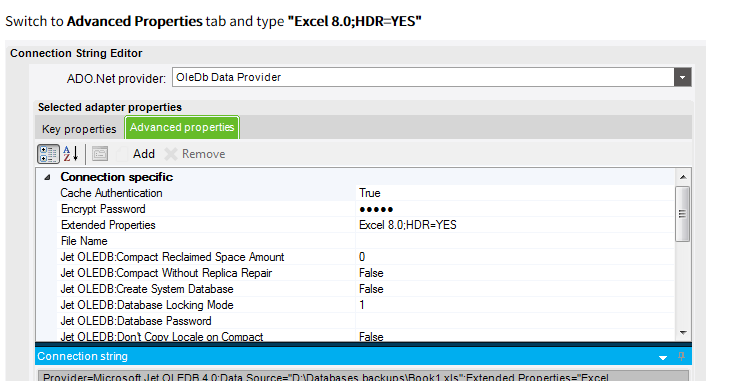Click the Add property button
Image resolution: width=730 pixels, height=381 pixels.
coord(136,154)
